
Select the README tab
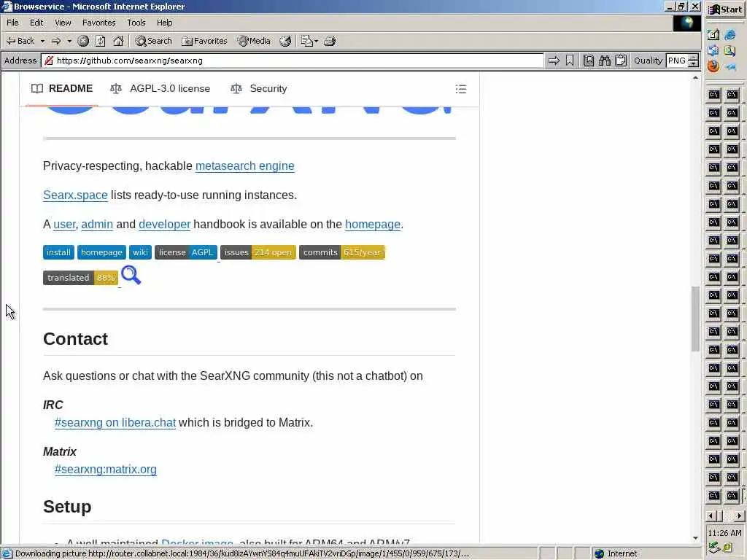coord(62,88)
